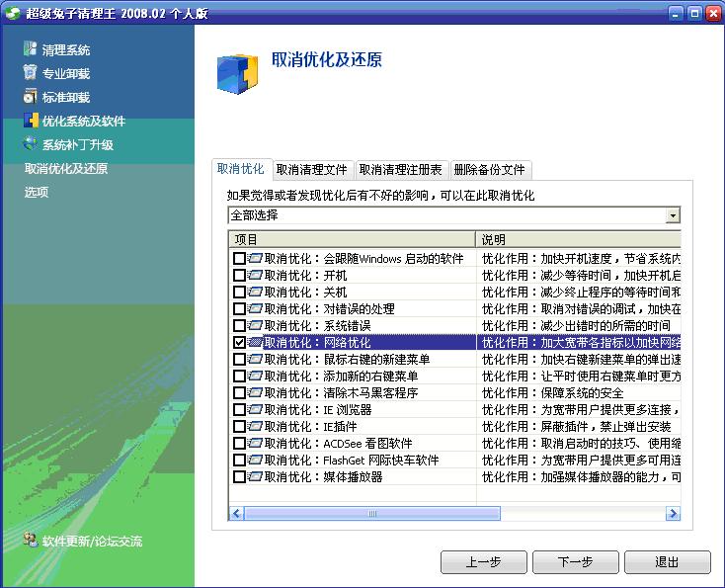This screenshot has height=588, width=725.
Task: Click left arrow of horizontal scrollbar
Action: 237,513
